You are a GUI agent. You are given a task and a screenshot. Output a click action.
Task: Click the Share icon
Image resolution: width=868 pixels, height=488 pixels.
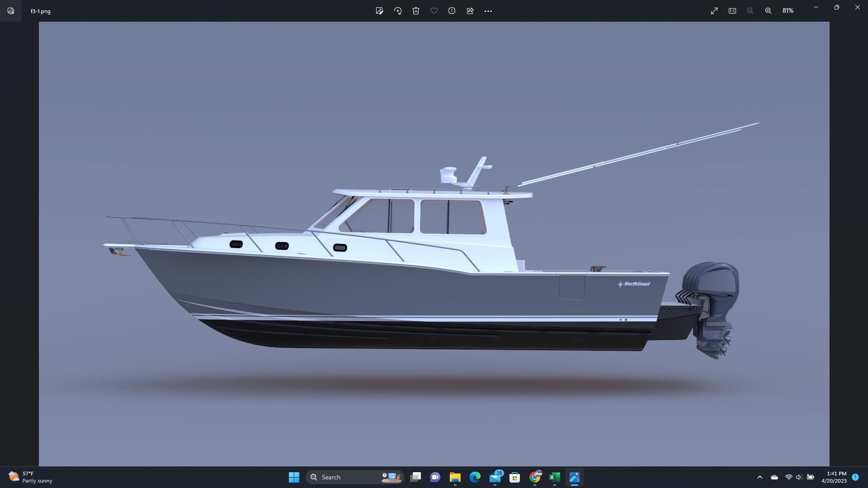(470, 11)
